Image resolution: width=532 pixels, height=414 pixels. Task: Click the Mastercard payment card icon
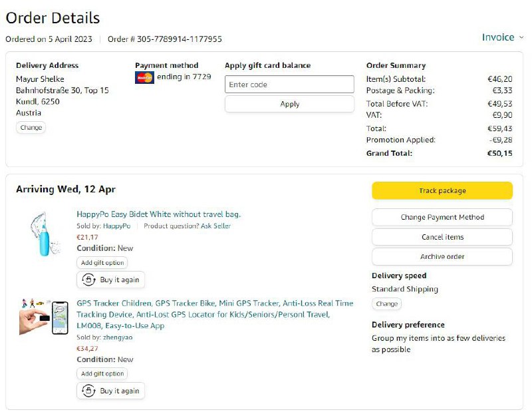[144, 77]
